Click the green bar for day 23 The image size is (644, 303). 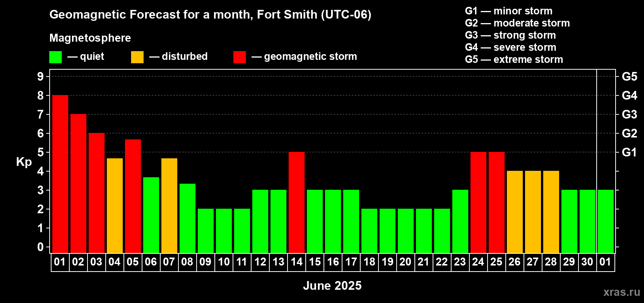pyautogui.click(x=460, y=221)
